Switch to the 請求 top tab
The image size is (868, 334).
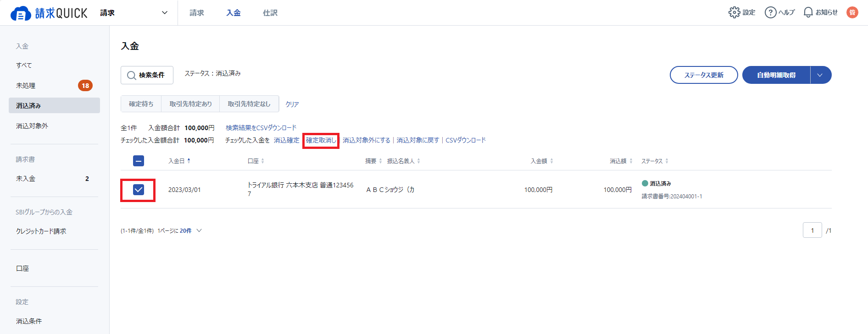point(197,13)
